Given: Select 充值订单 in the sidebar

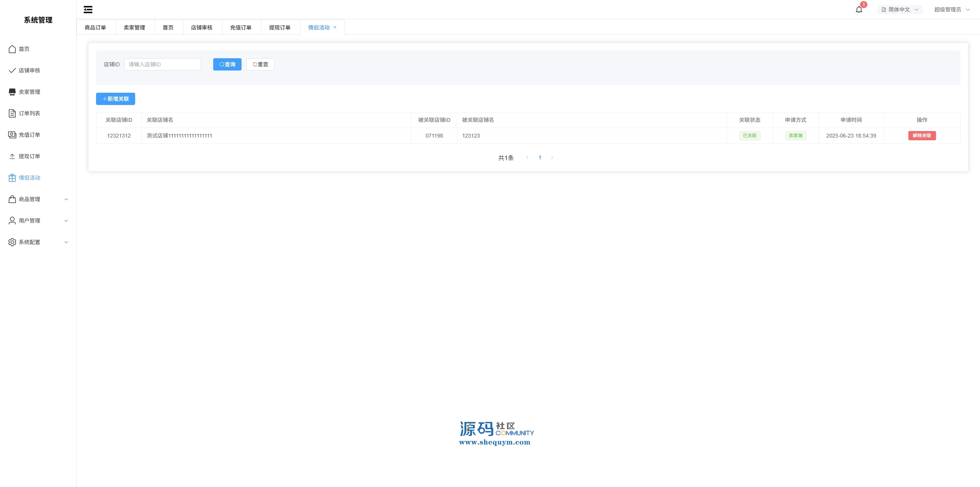Looking at the screenshot, I should point(29,135).
